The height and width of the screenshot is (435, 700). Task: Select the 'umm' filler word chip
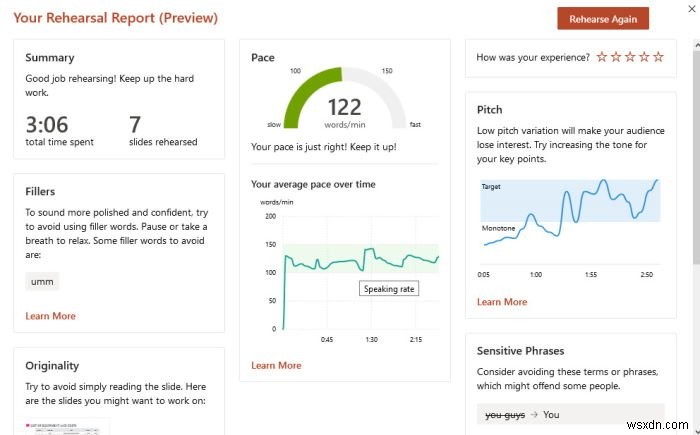[x=42, y=282]
